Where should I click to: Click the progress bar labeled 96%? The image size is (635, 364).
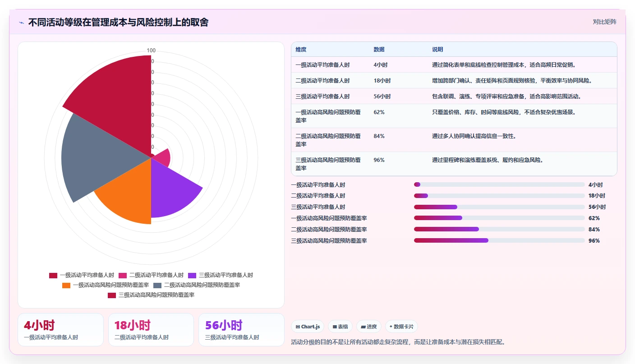(499, 240)
